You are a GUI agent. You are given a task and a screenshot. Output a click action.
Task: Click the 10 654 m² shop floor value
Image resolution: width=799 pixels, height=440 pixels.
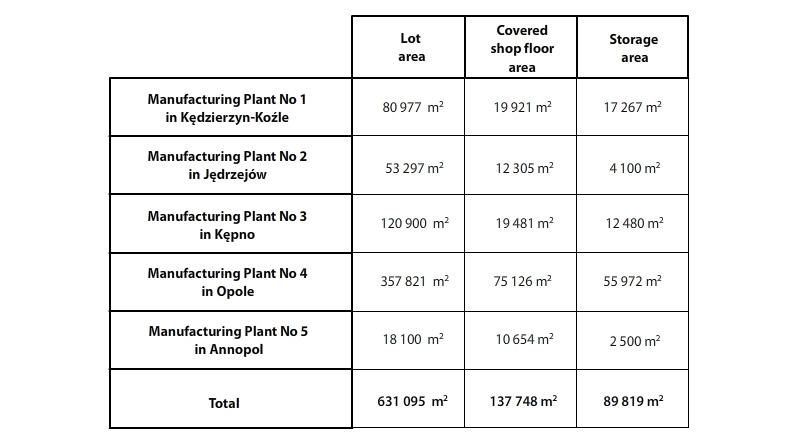pyautogui.click(x=524, y=339)
